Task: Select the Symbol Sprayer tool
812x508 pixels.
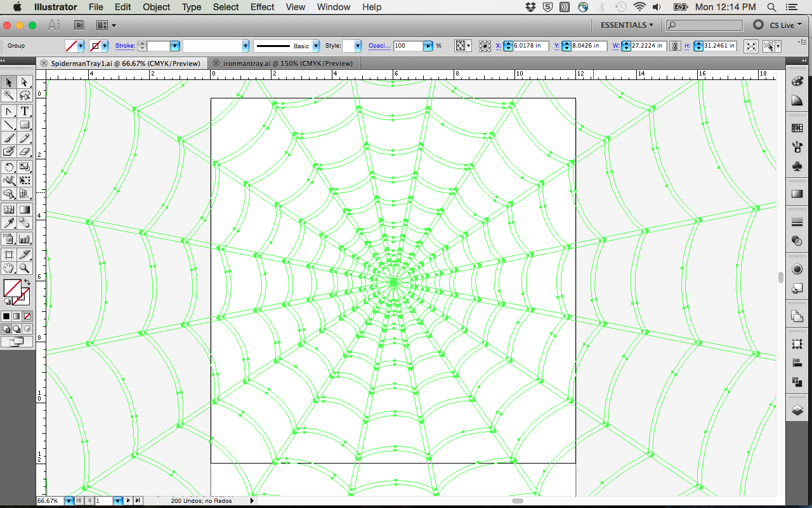Action: point(9,239)
